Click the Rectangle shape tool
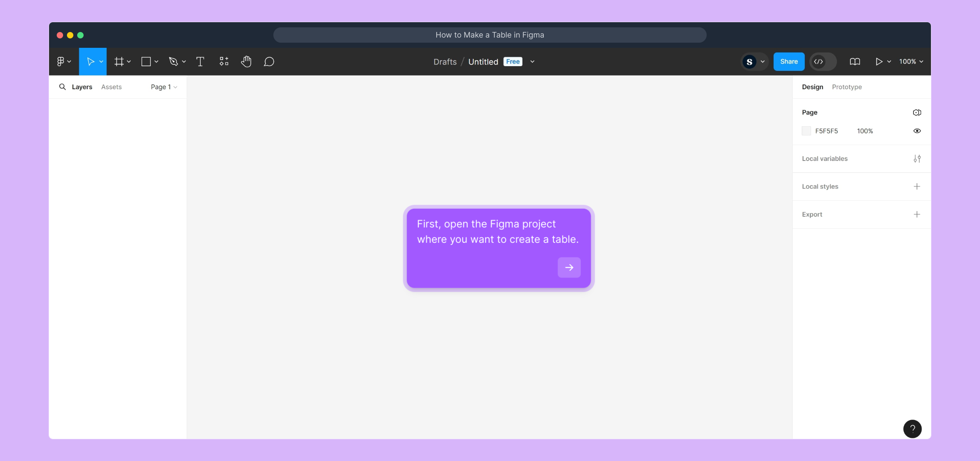980x461 pixels. coord(146,61)
